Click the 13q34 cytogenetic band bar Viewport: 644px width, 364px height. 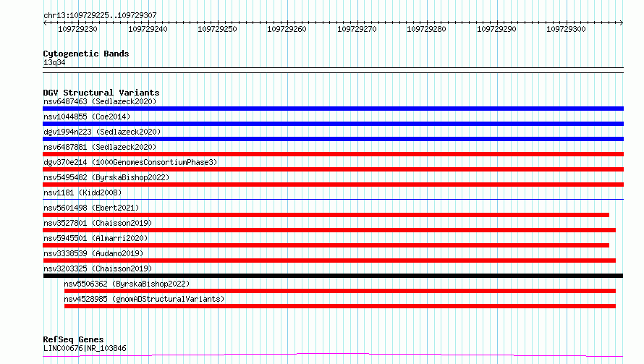pyautogui.click(x=333, y=70)
